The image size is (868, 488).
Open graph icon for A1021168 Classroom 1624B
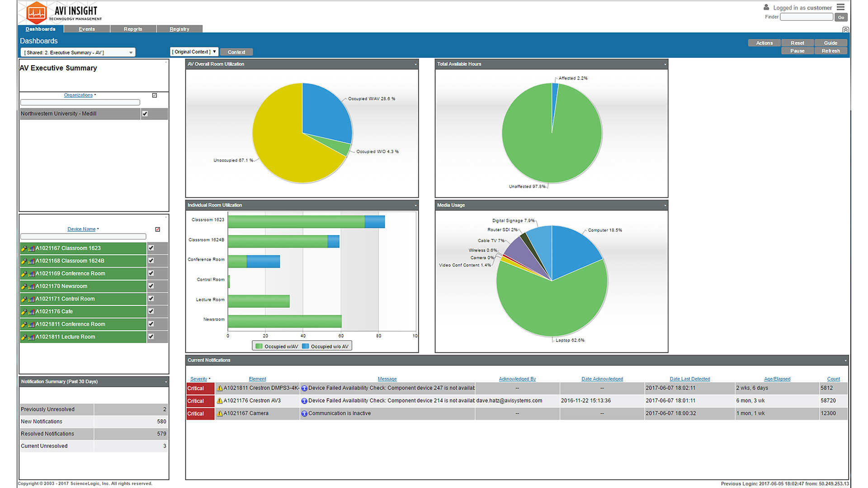[x=31, y=261]
